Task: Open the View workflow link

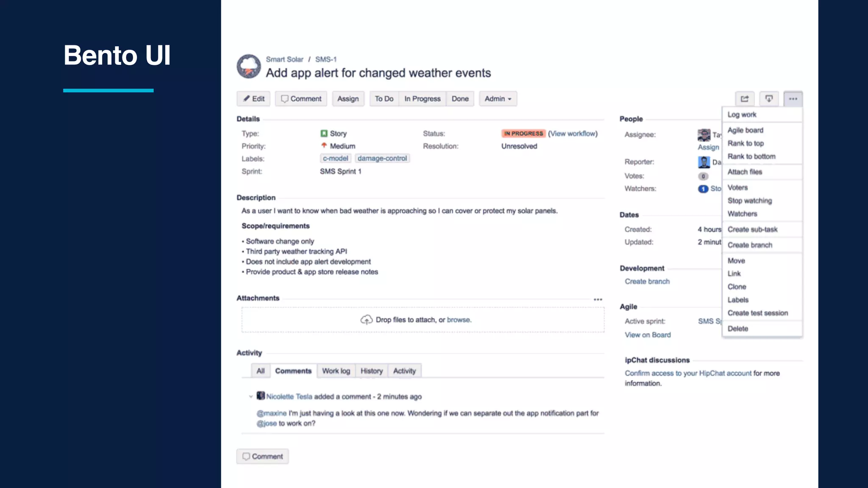Action: 573,133
